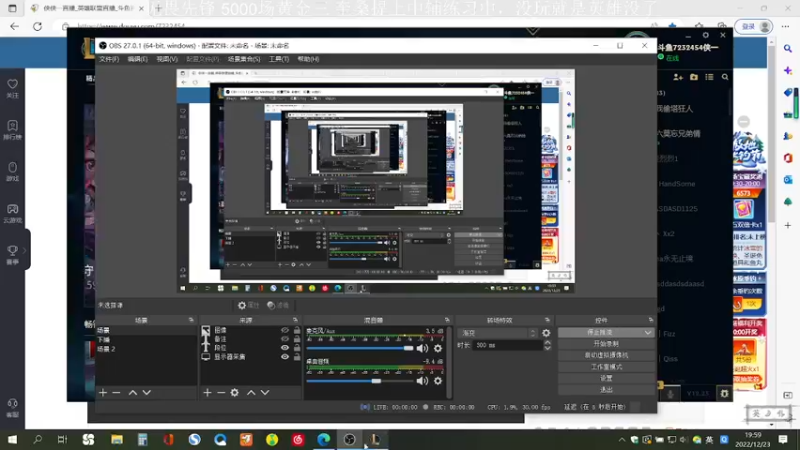Screen dimensions: 800x450
Task: Toggle visibility of the first image source
Action: pos(285,330)
